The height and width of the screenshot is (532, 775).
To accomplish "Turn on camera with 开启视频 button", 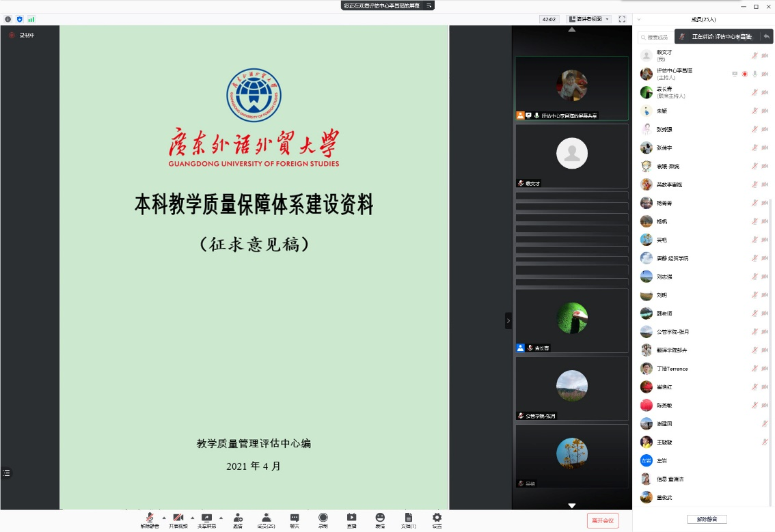I will click(178, 519).
